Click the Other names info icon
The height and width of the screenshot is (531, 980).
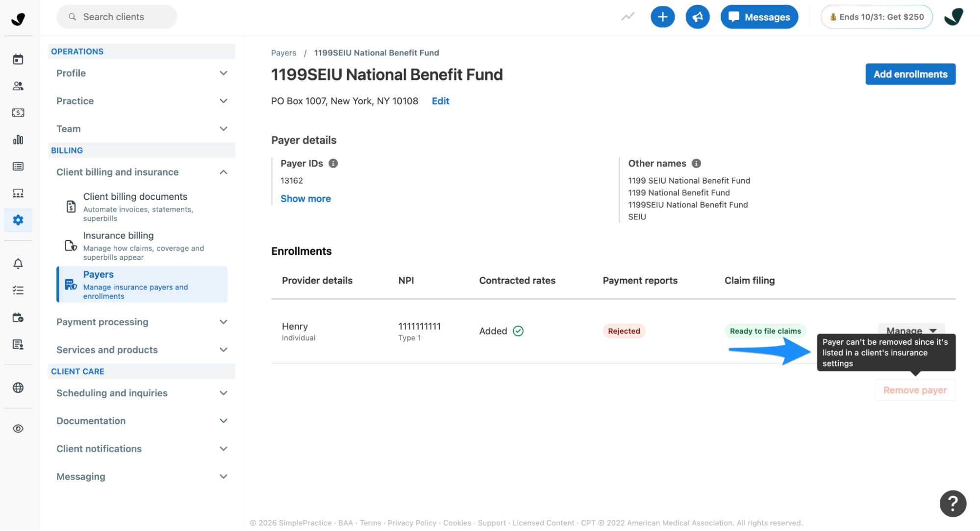[x=696, y=163]
